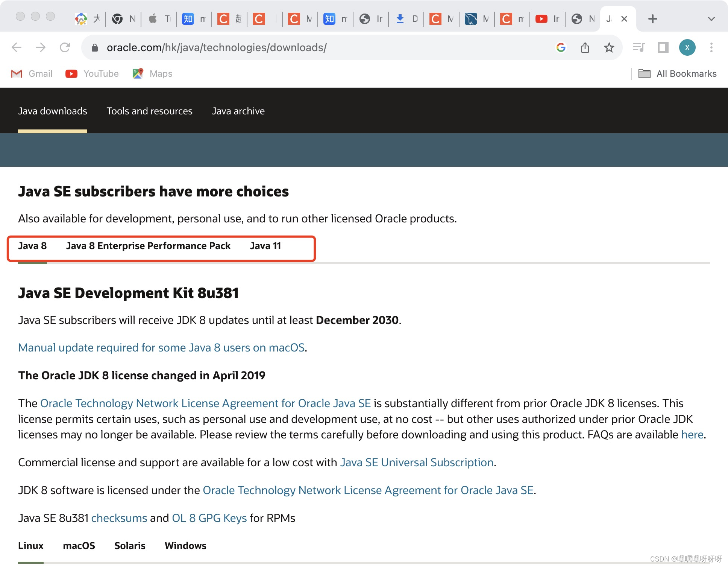Click heading 'Java SE subscribers have more choices'

(x=153, y=191)
